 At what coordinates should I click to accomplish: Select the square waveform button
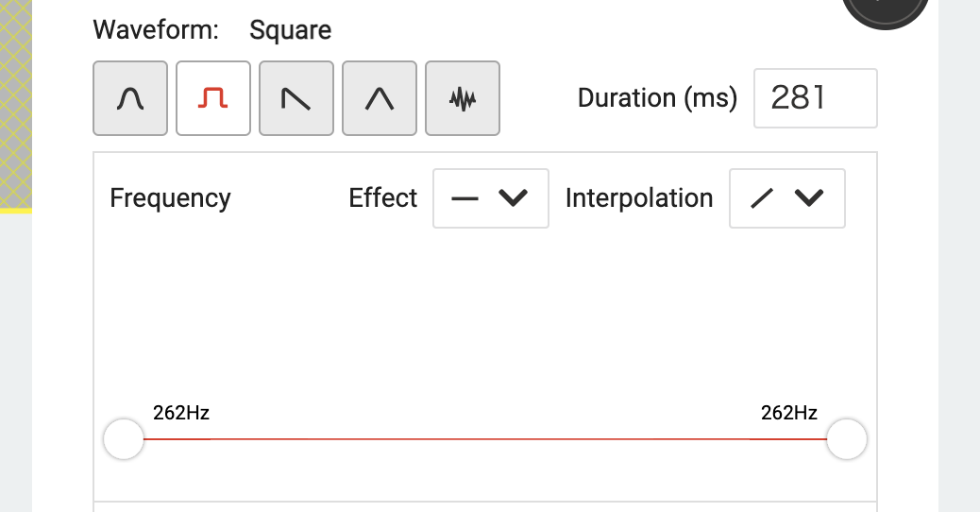click(x=213, y=98)
